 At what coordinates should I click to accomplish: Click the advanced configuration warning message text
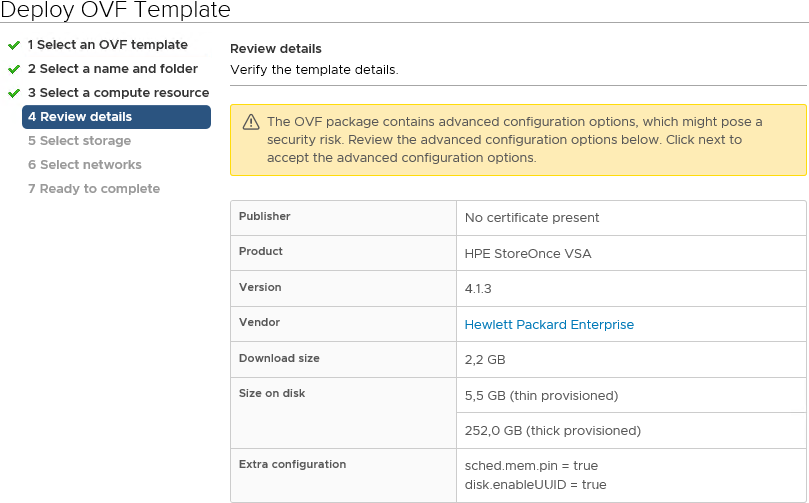click(x=514, y=140)
